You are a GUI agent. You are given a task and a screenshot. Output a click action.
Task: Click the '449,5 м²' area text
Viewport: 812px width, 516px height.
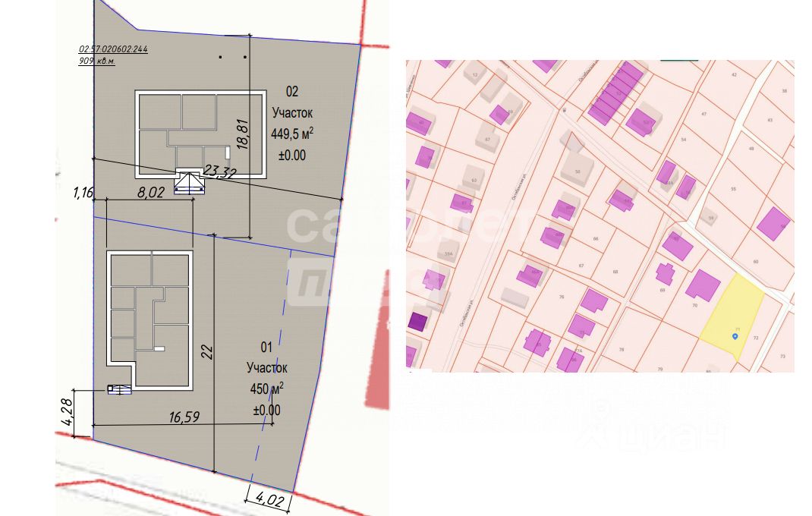pos(292,134)
